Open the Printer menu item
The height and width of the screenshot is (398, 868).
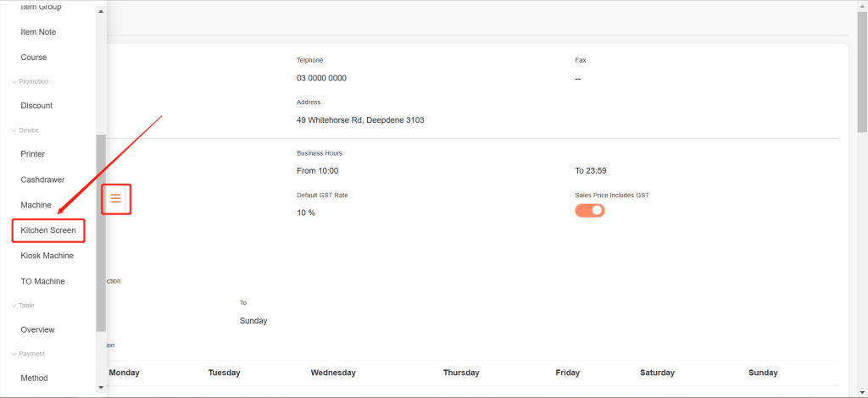pos(33,154)
